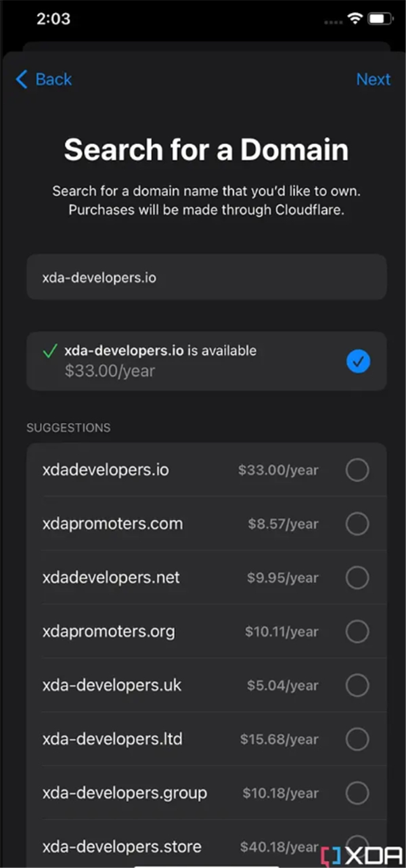
Task: Tap the xda-developers.uk suggestion name
Action: (x=112, y=685)
